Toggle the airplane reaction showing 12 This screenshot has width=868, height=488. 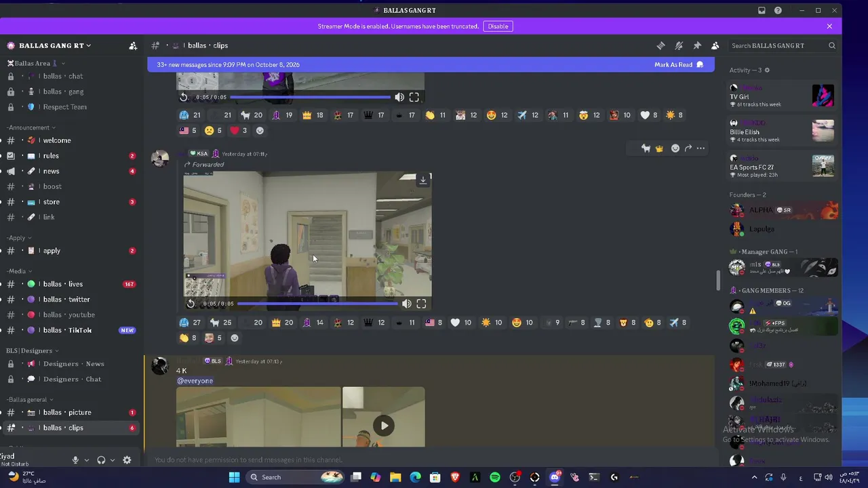click(528, 115)
